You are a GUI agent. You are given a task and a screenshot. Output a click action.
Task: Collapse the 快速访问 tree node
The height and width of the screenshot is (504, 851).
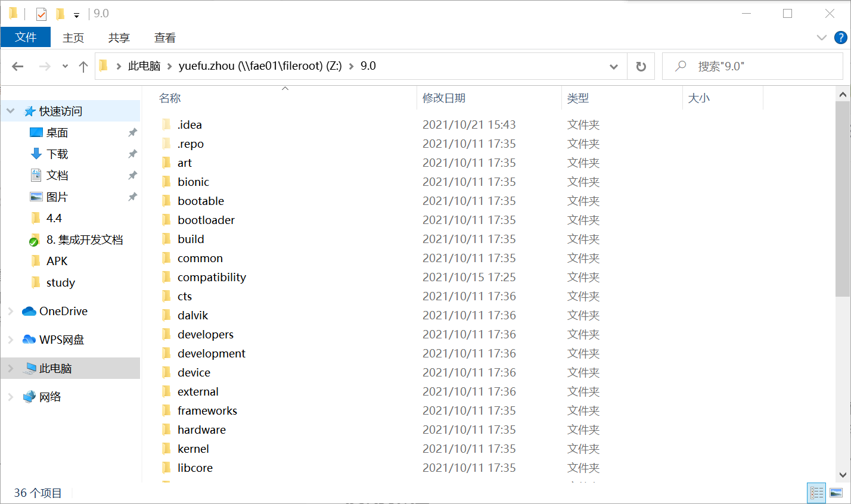tap(11, 111)
